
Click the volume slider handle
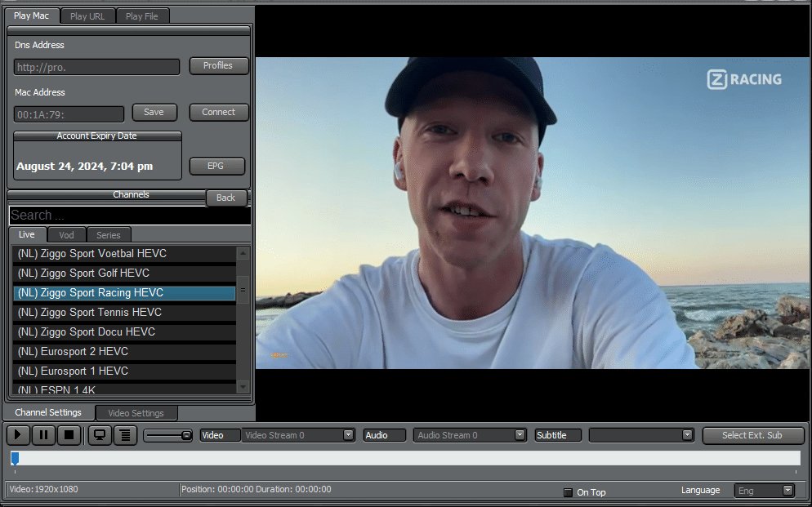point(186,435)
